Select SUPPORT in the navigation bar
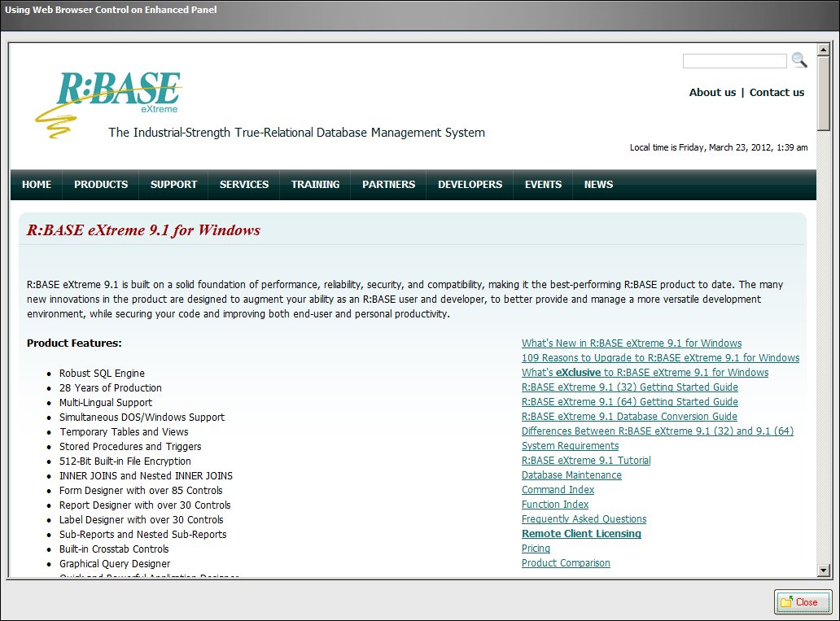 (x=173, y=185)
